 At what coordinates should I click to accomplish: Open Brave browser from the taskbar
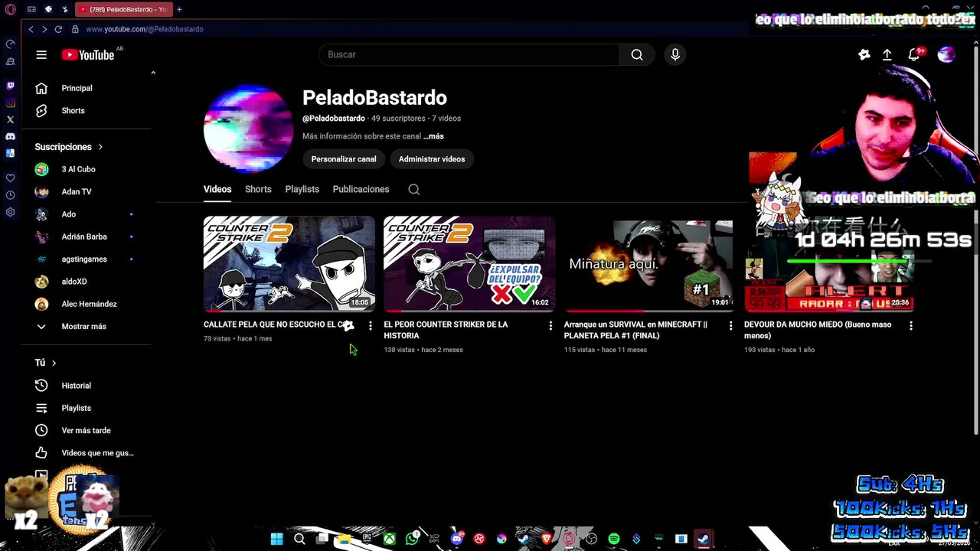coord(547,539)
